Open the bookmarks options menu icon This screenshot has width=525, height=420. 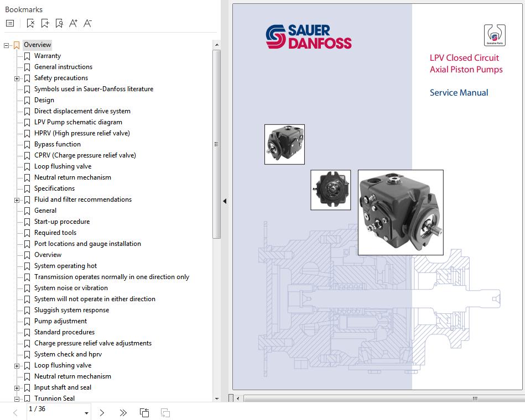(10, 23)
